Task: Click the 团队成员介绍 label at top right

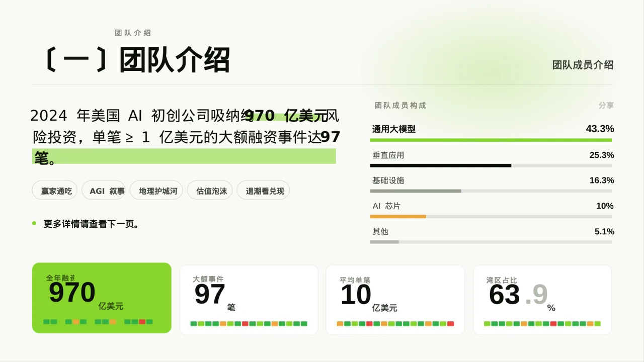Action: tap(583, 65)
